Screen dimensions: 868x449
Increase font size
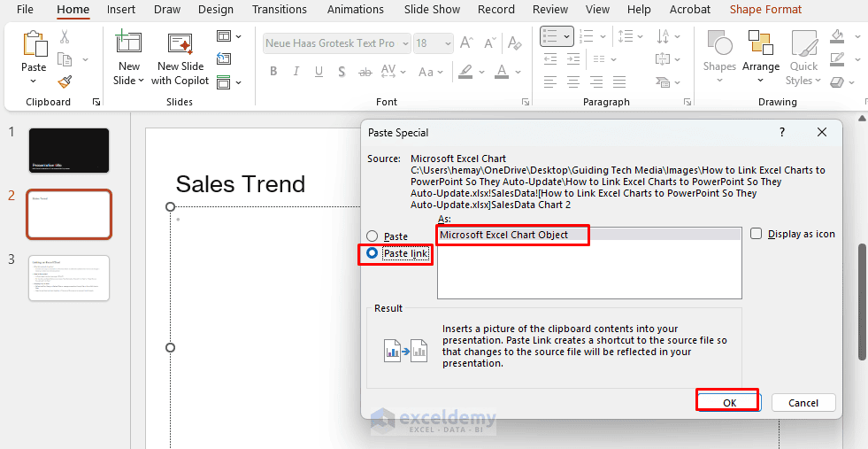pos(466,43)
